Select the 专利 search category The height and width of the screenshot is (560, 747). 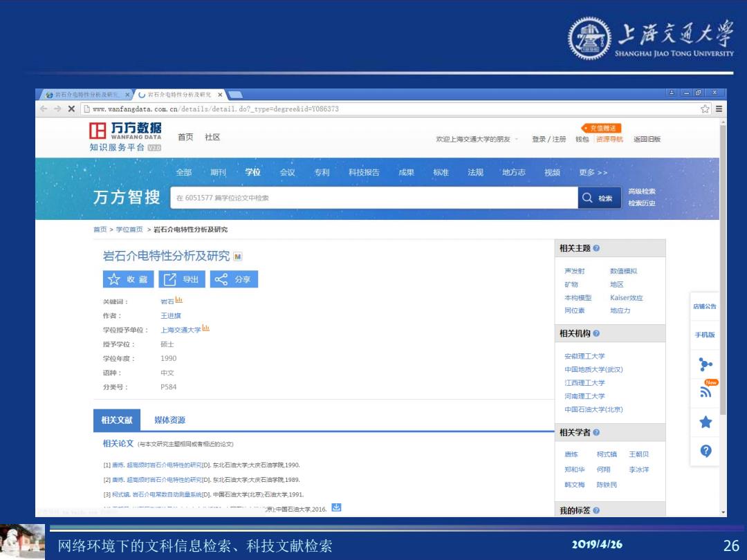click(322, 172)
